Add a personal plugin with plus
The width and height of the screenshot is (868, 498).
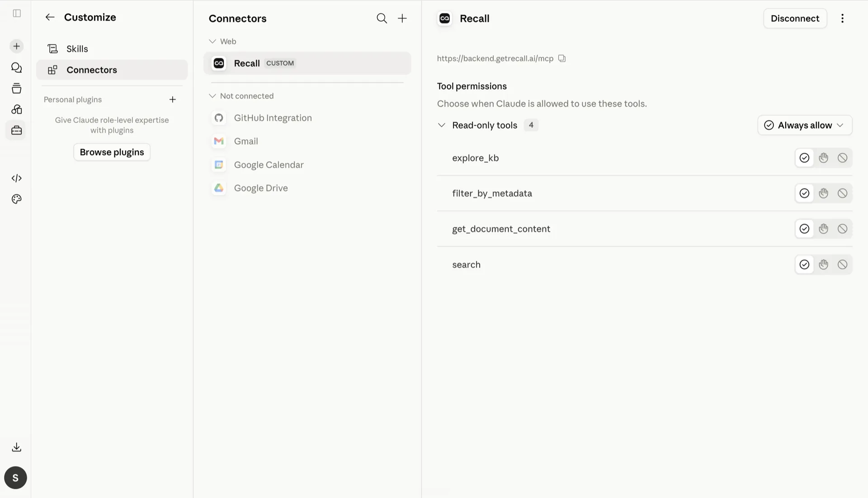point(172,99)
